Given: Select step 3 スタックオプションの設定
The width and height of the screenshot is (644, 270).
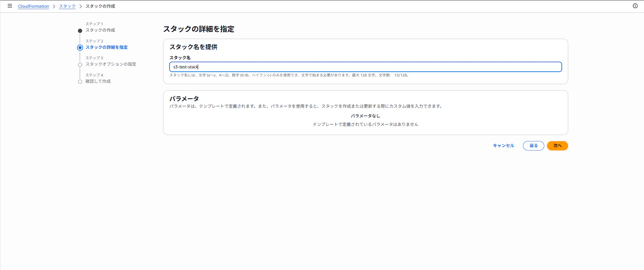Looking at the screenshot, I should point(111,64).
